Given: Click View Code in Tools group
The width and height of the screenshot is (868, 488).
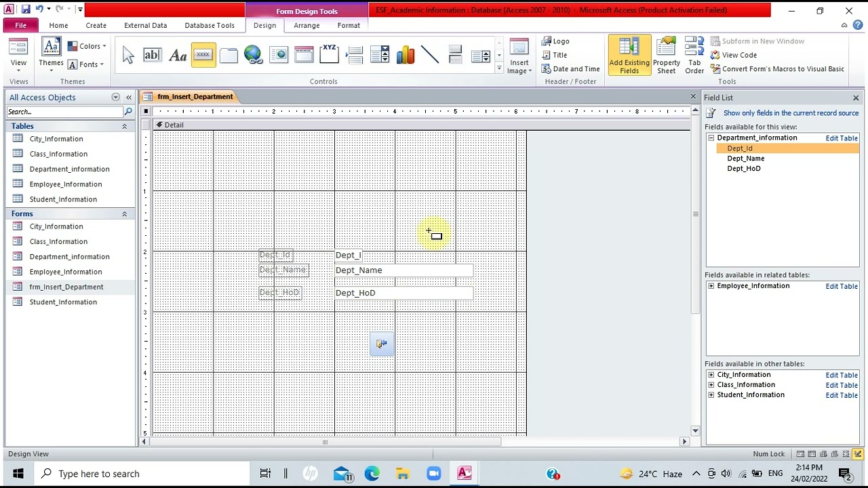Looking at the screenshot, I should coord(734,55).
